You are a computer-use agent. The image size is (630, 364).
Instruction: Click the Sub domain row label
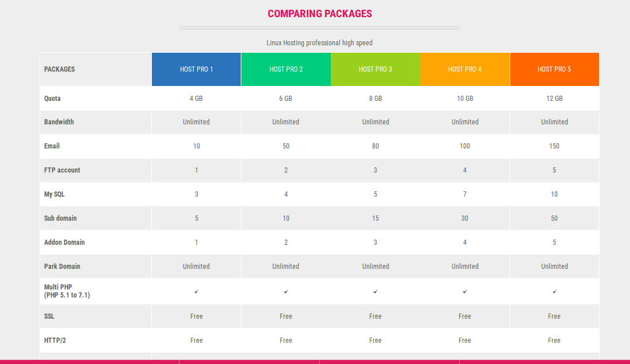click(60, 218)
